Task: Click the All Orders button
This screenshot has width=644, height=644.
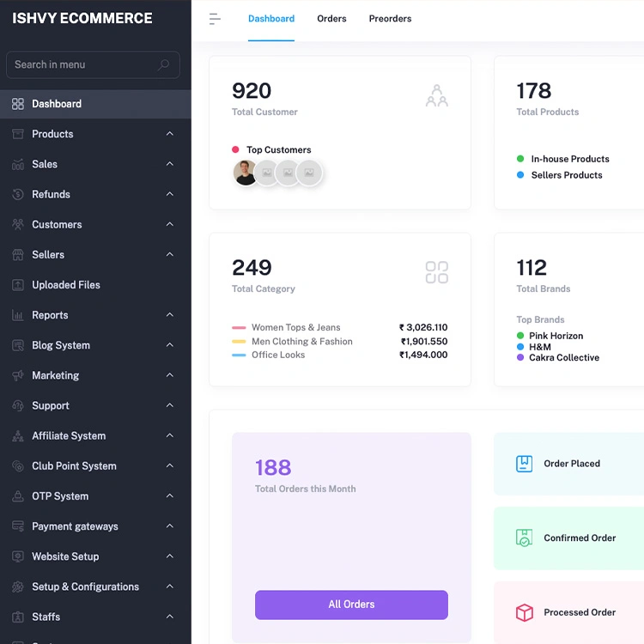Action: 351,605
